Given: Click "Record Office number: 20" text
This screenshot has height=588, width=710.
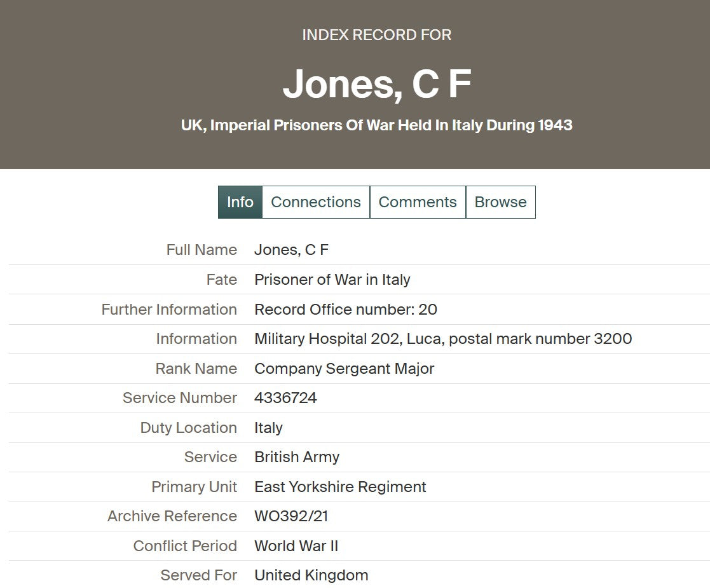Looking at the screenshot, I should coord(345,310).
